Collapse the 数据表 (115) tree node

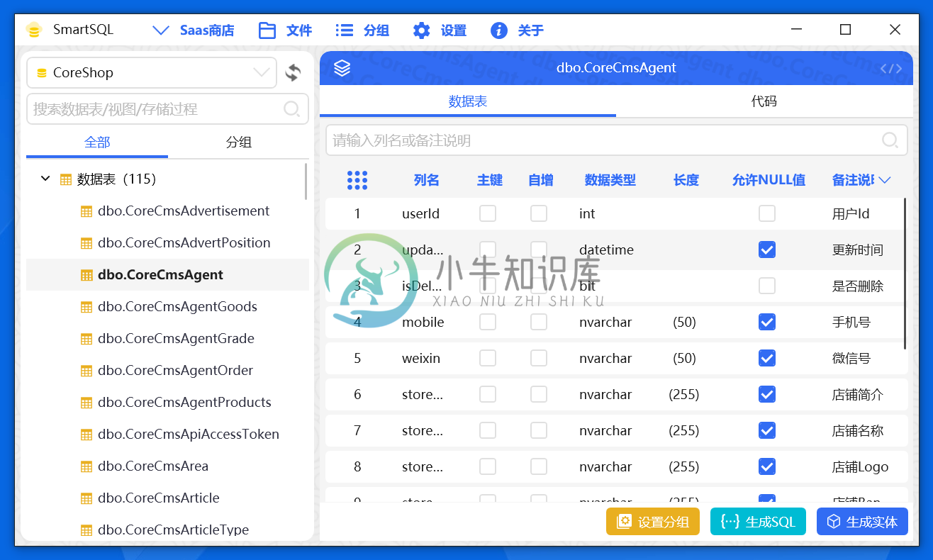click(x=45, y=179)
